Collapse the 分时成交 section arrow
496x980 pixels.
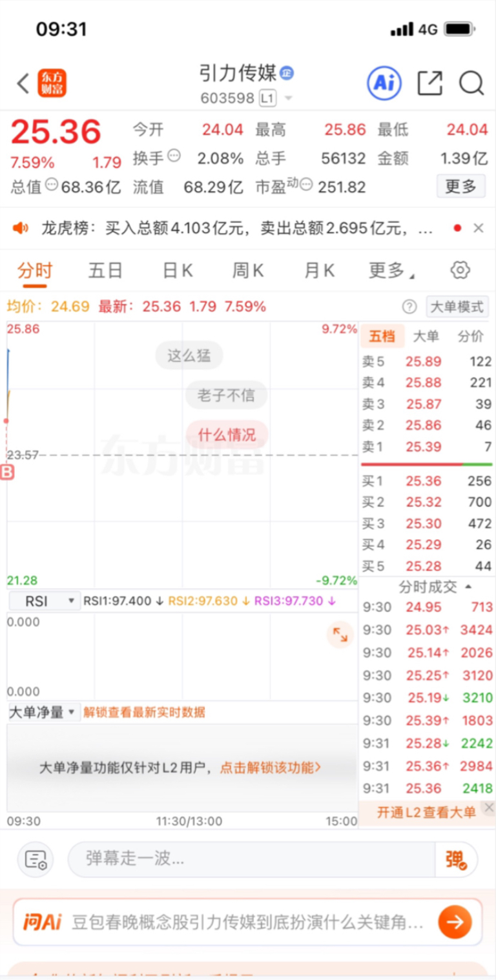tap(468, 587)
